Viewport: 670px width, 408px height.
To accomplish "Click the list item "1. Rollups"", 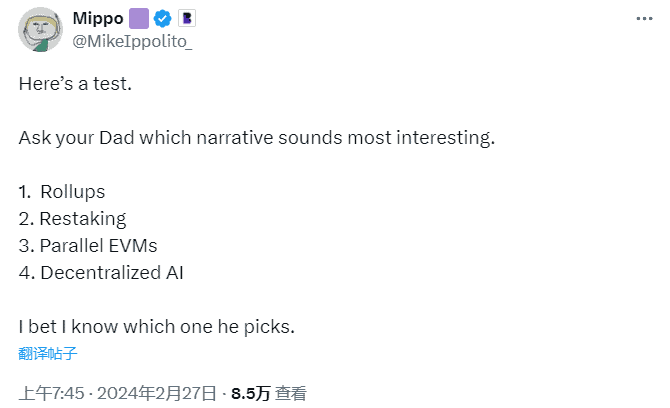I will click(x=62, y=192).
